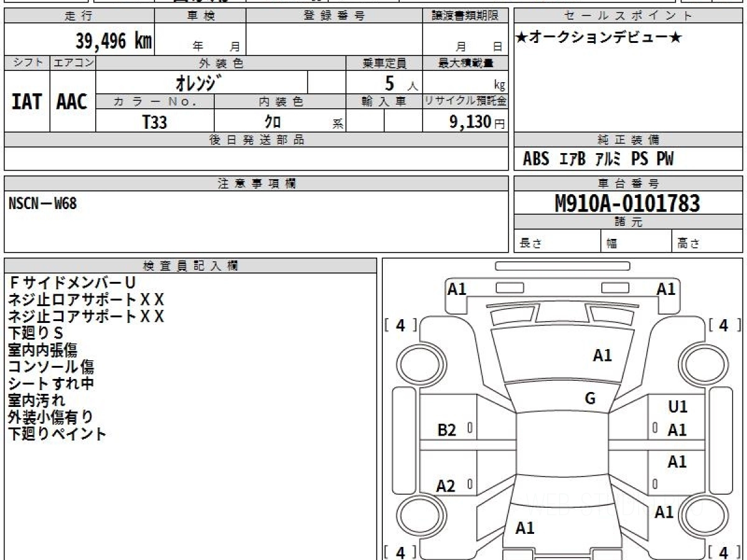Click the U1 damage mark on the diagram
The height and width of the screenshot is (560, 747).
coord(677,407)
